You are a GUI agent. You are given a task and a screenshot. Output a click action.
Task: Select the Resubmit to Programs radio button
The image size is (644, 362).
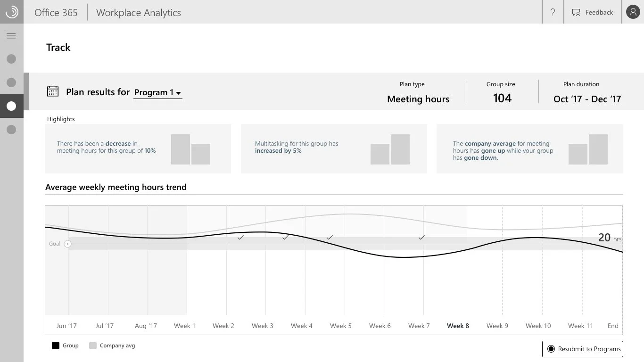coord(551,349)
